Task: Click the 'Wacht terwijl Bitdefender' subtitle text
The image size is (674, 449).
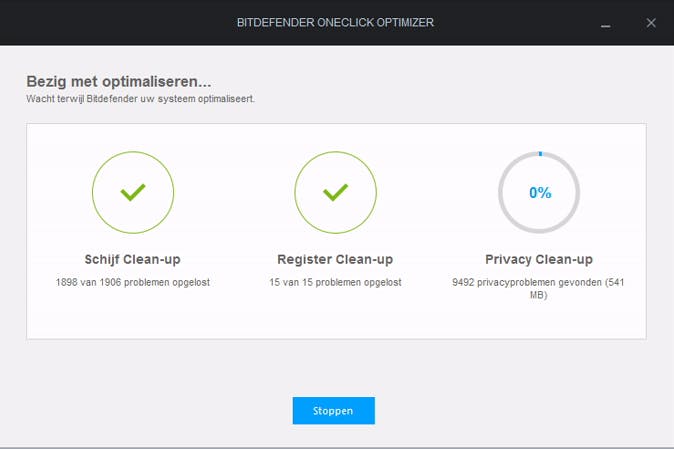Action: [140, 99]
